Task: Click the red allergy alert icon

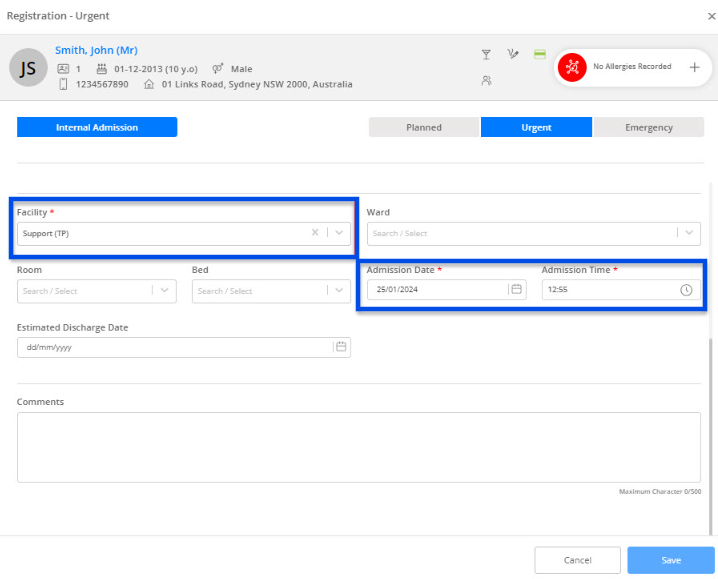Action: click(572, 67)
